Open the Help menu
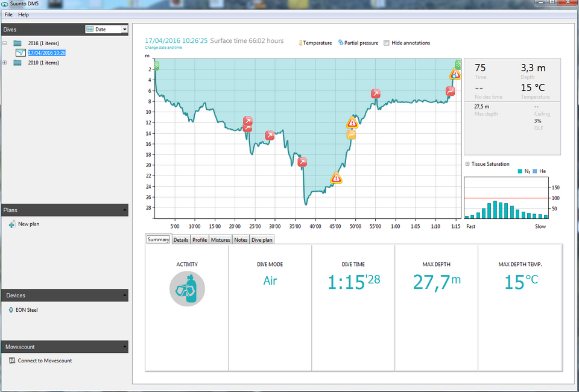 click(24, 14)
